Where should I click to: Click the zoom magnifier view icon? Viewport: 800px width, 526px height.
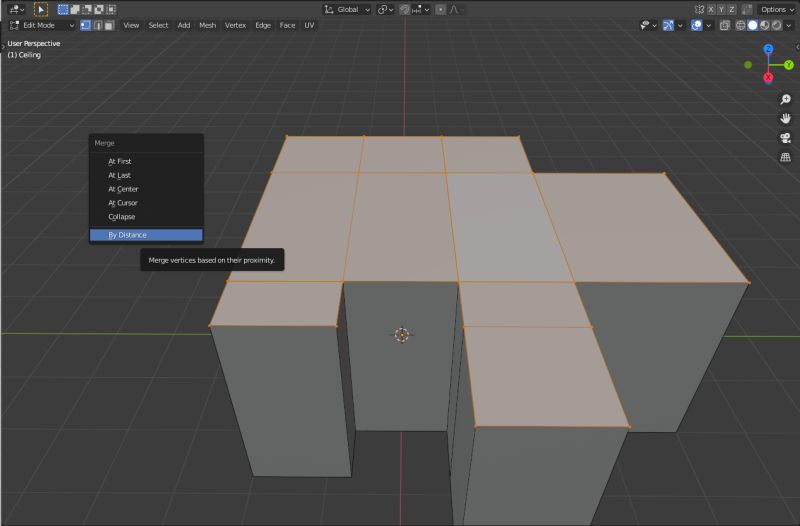tap(785, 99)
